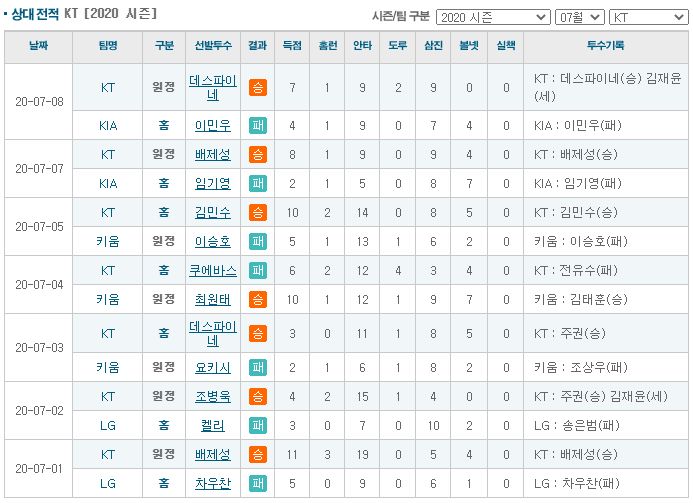
Task: Select the 20-07-04 date cell
Action: tap(39, 285)
